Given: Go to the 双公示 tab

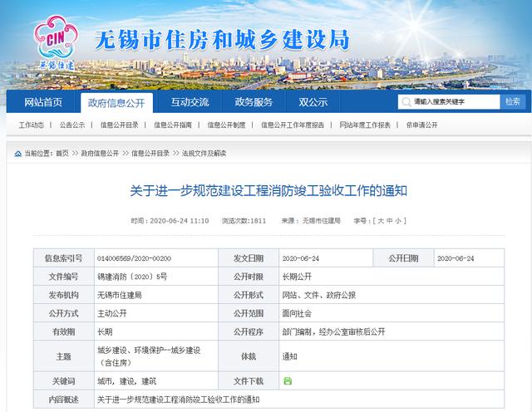Looking at the screenshot, I should tap(313, 102).
